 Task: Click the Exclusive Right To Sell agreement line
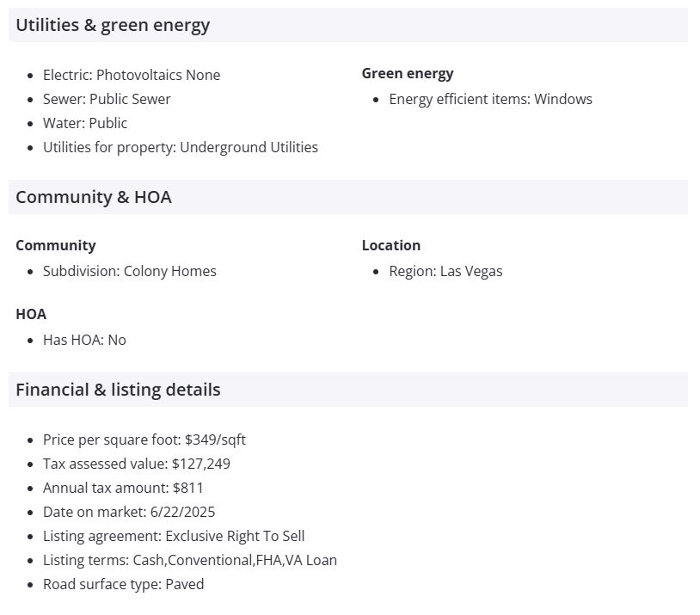(x=174, y=536)
